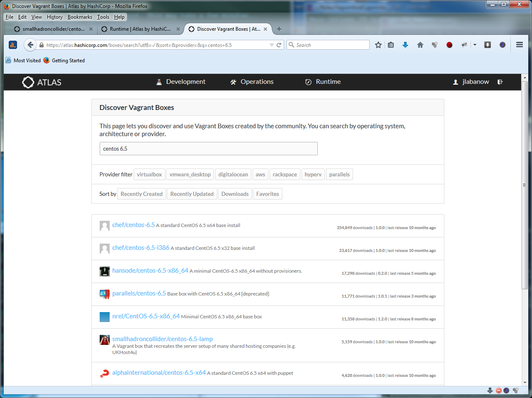Expand the URL bar history dropdown
The width and height of the screenshot is (532, 398).
pyautogui.click(x=272, y=45)
